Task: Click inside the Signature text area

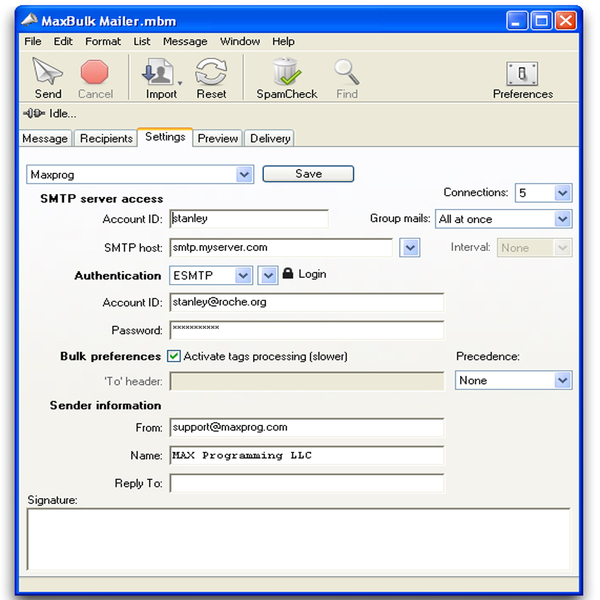Action: pyautogui.click(x=298, y=540)
